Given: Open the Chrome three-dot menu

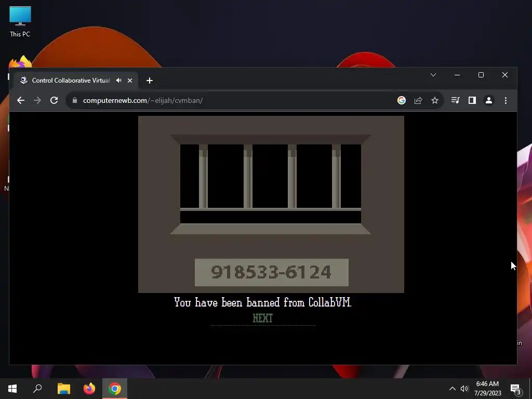Looking at the screenshot, I should click(x=506, y=100).
